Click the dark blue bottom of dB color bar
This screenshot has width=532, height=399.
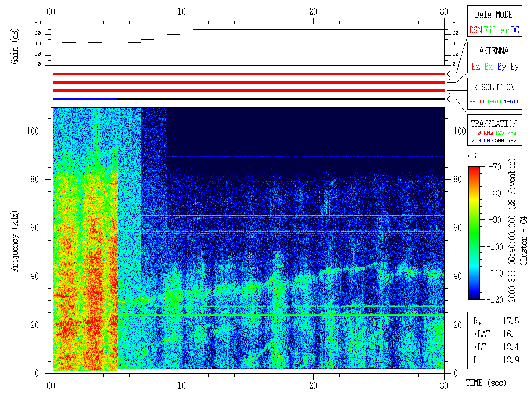(474, 296)
